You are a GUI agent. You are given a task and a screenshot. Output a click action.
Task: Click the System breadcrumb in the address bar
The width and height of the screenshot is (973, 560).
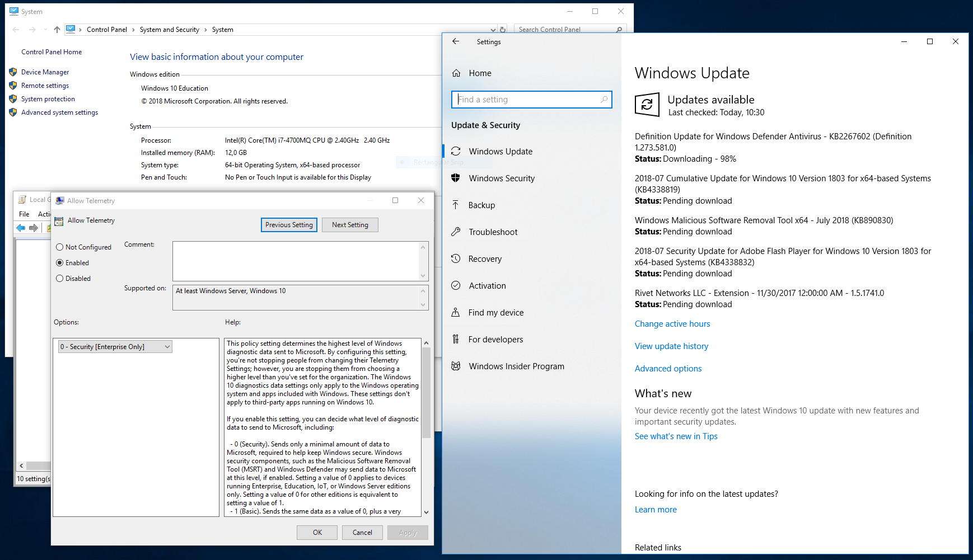coord(223,30)
